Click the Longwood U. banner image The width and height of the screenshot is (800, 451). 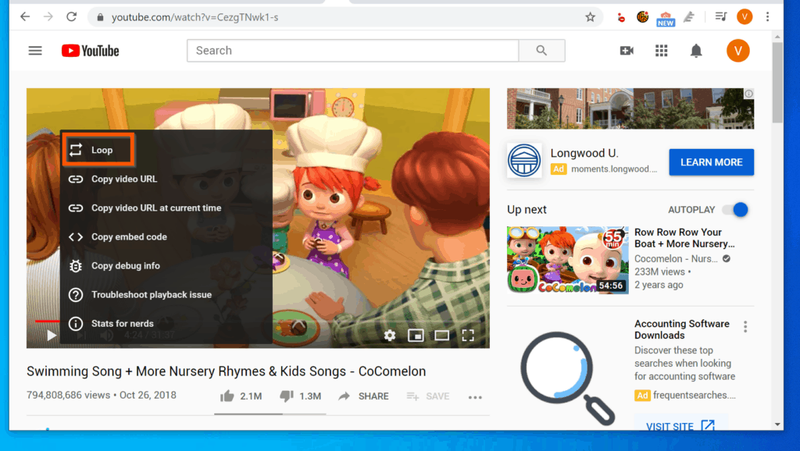coord(630,109)
